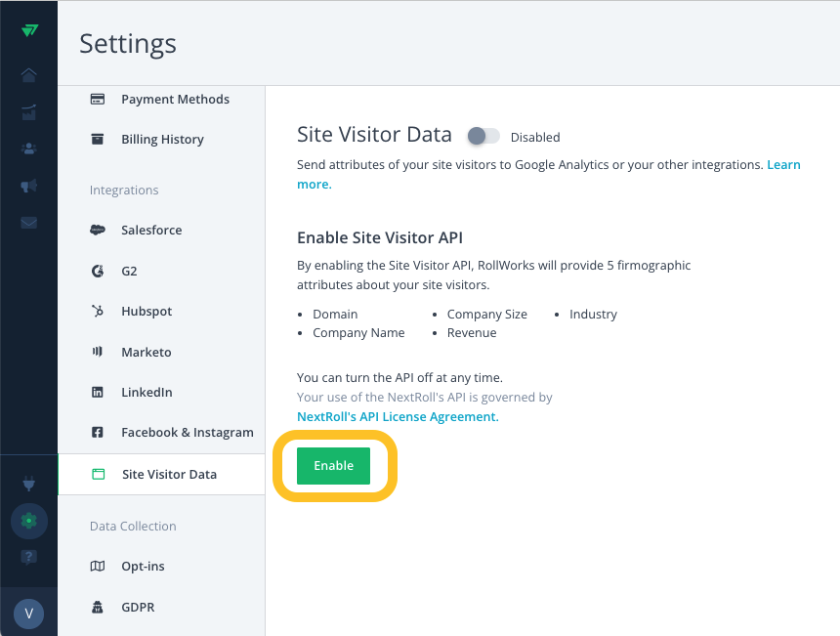840x636 pixels.
Task: Open the settings gear sidebar icon
Action: coord(29,521)
